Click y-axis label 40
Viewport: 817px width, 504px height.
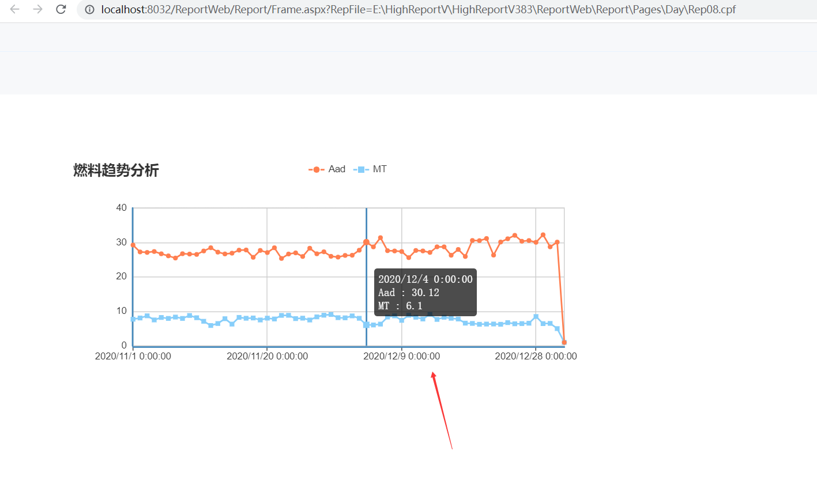(x=121, y=207)
